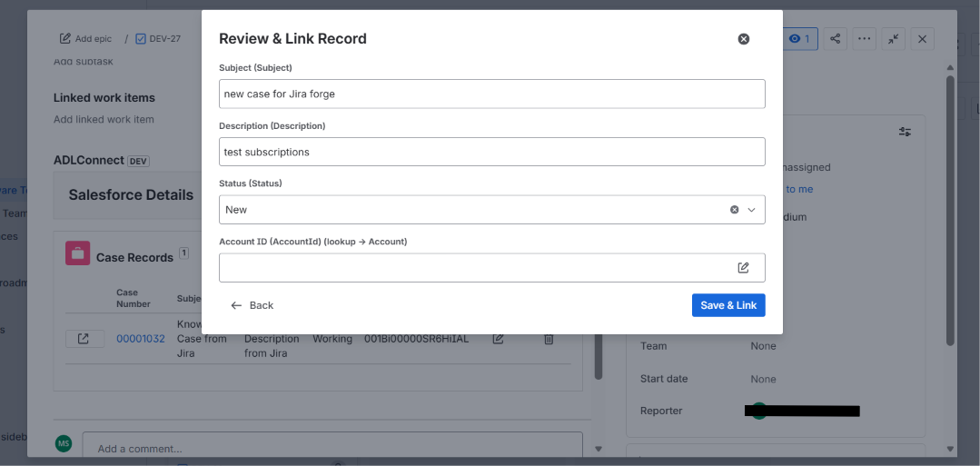Image resolution: width=980 pixels, height=466 pixels.
Task: Toggle the watchers eye button
Action: coord(800,39)
